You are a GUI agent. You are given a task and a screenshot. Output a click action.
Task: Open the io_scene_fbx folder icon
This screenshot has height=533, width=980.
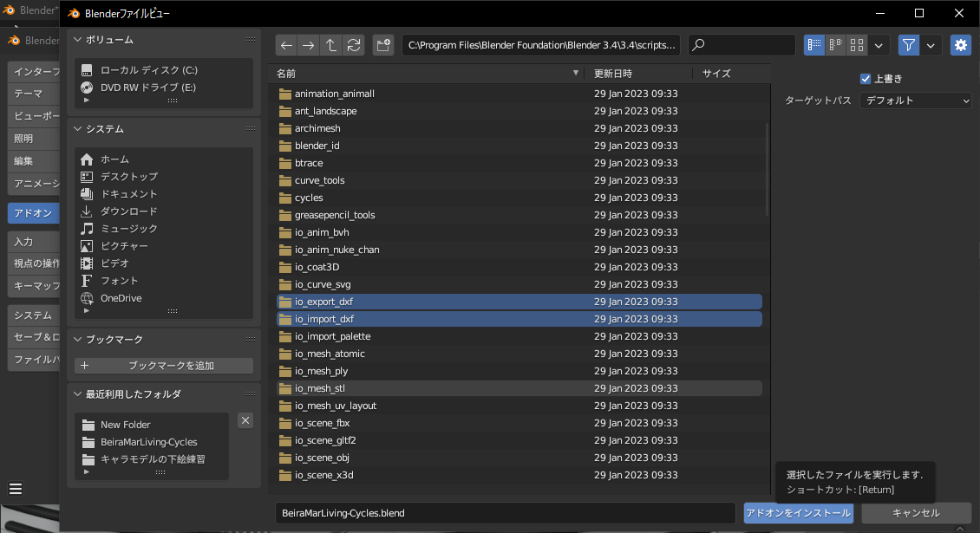pos(285,423)
